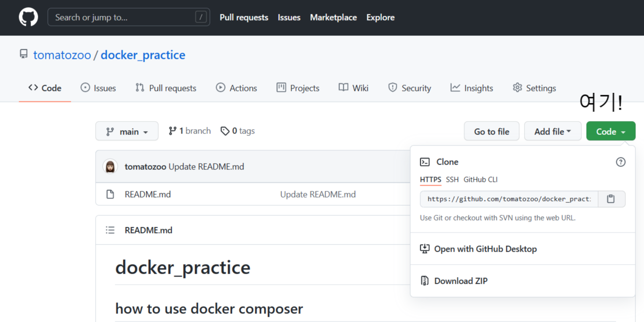Select the GitHub CLI clone option
Screen dimensions: 644x322
click(480, 179)
